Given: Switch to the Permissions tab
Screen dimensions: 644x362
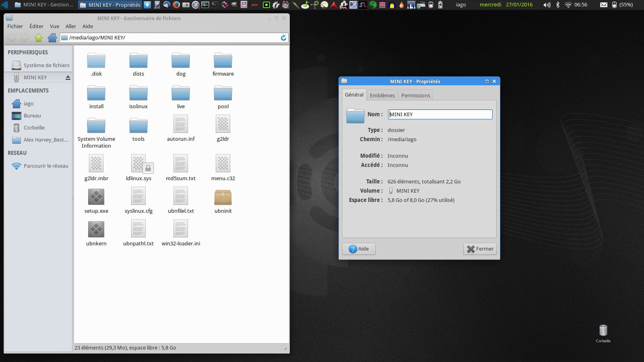Looking at the screenshot, I should pyautogui.click(x=415, y=95).
